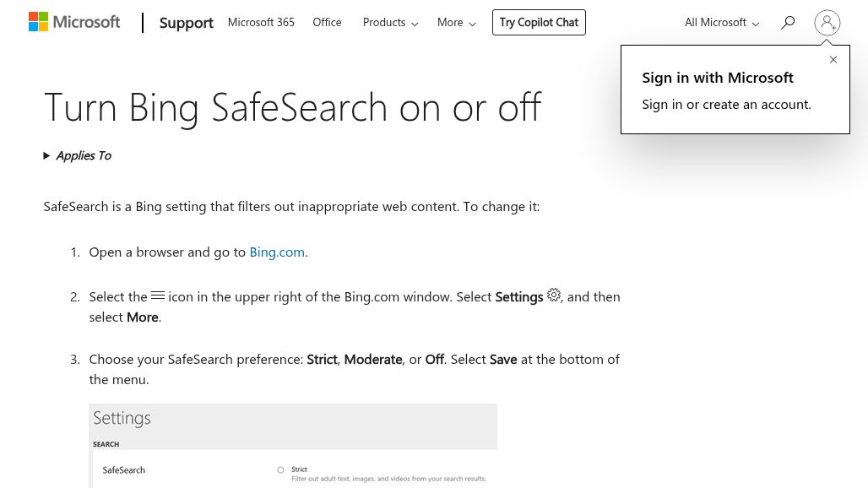Click the Sign in or create an account text
Image resolution: width=868 pixels, height=488 pixels.
coord(726,105)
